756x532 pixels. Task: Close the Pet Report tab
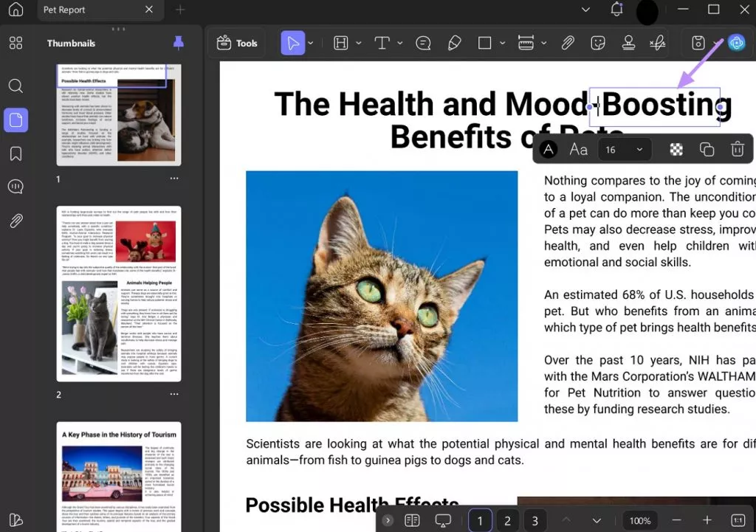click(x=149, y=9)
